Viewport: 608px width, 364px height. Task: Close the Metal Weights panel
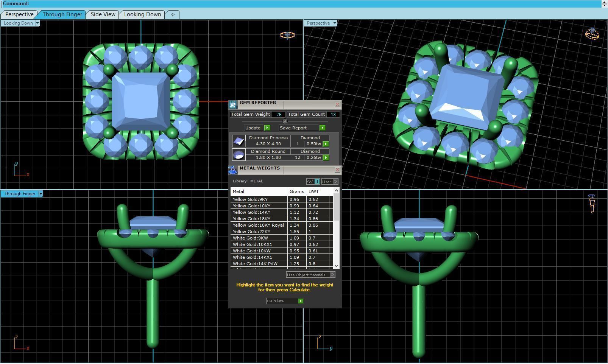337,170
